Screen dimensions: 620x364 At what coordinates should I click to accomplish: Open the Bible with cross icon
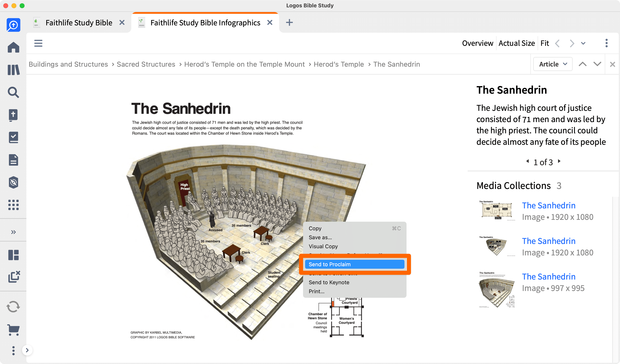coord(13,115)
